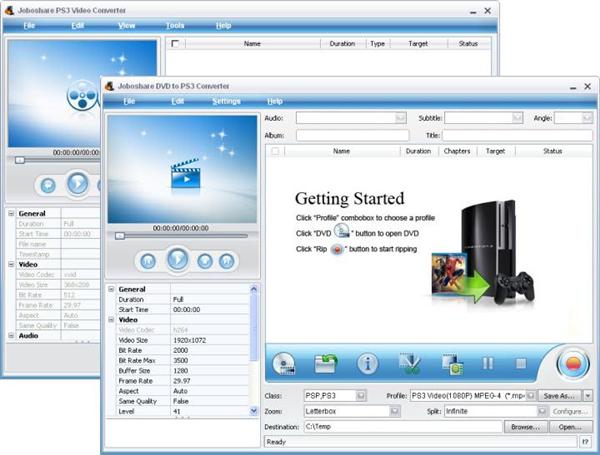Click first round preview control in DVD Converter
The width and height of the screenshot is (600, 455).
[148, 261]
